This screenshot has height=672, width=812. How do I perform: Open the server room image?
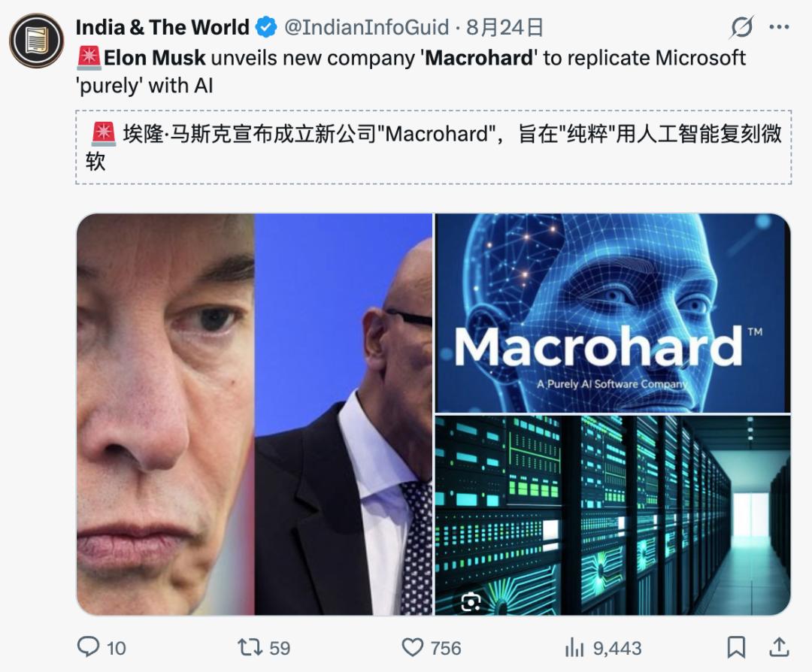pyautogui.click(x=613, y=515)
